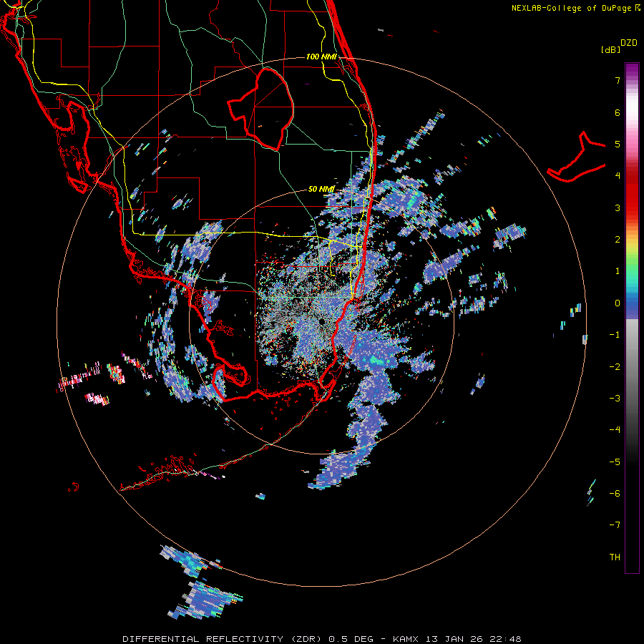This screenshot has width=644, height=644.
Task: Click the -5 tick label on color scale
Action: point(615,462)
